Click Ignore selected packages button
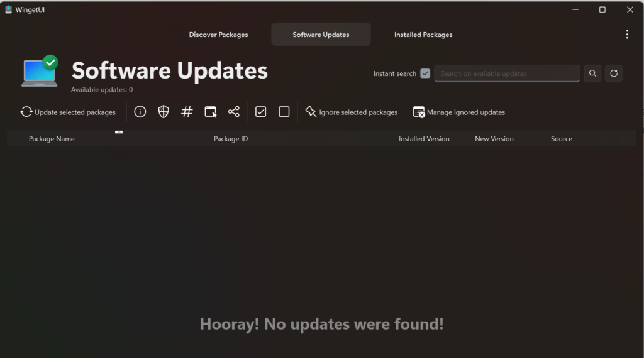The height and width of the screenshot is (358, 644). tap(352, 112)
